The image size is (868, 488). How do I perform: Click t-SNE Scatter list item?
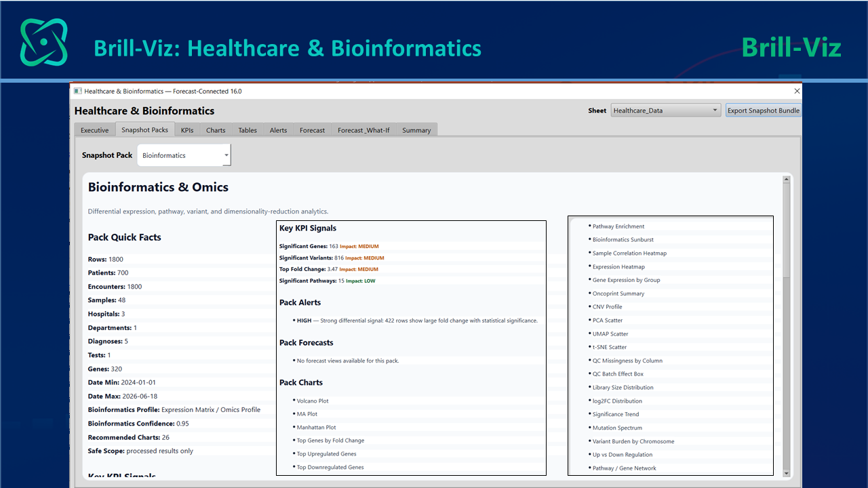click(610, 347)
